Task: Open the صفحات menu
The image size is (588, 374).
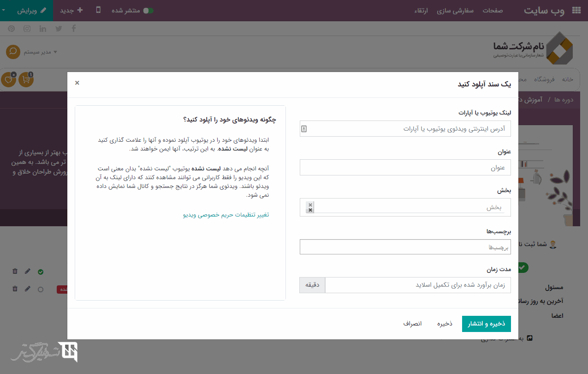Action: click(x=493, y=10)
